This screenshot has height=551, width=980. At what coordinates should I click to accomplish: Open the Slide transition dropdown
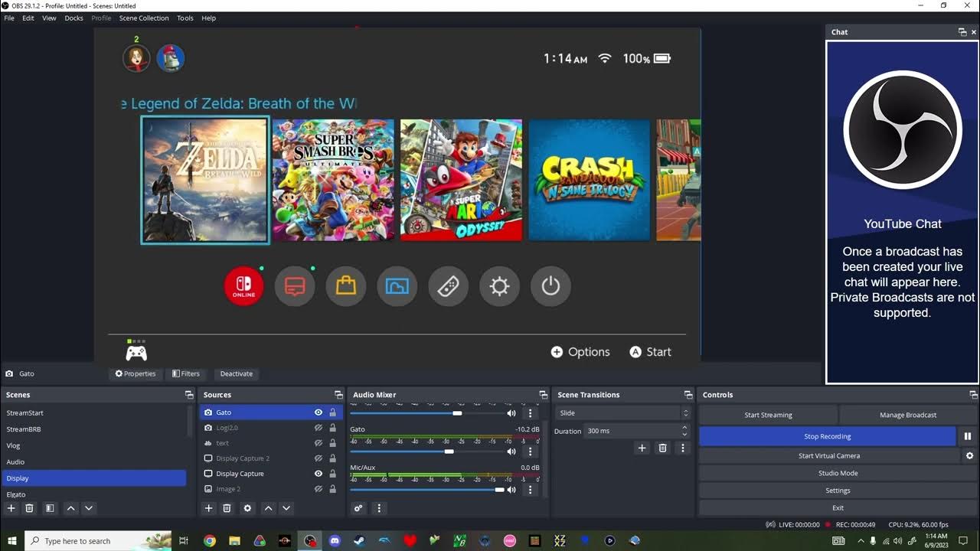(623, 412)
